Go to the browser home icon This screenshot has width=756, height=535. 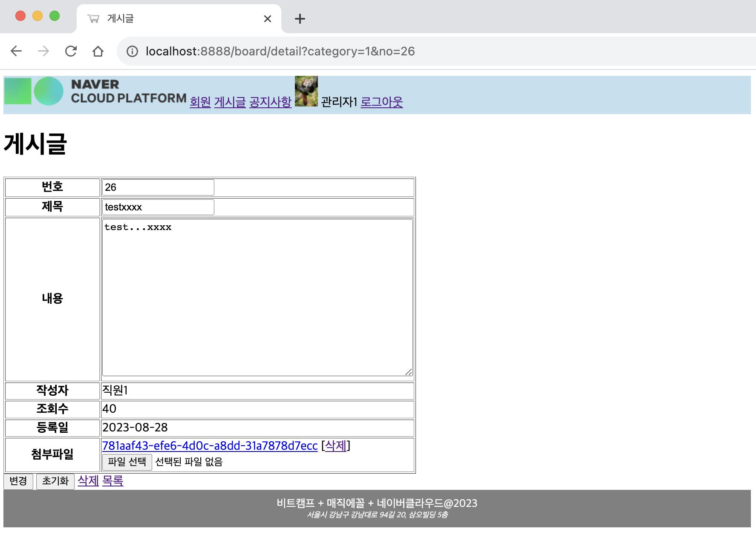(x=98, y=51)
